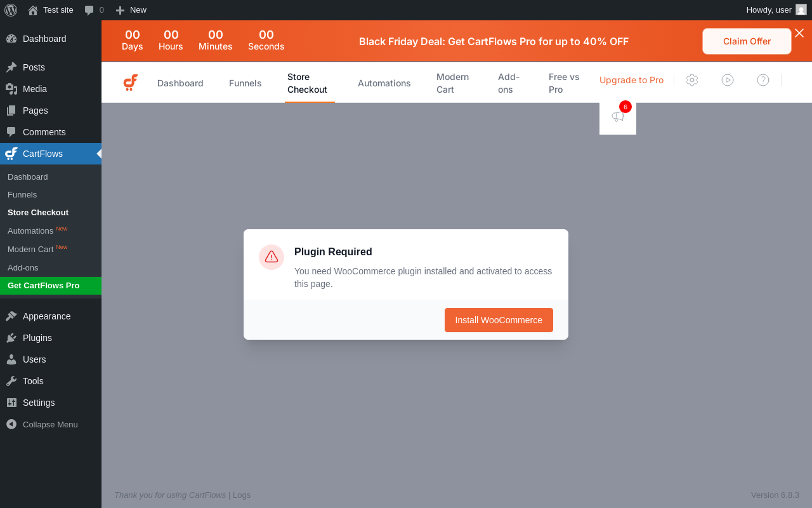
Task: Open Automations in sidebar submenu
Action: pyautogui.click(x=30, y=231)
